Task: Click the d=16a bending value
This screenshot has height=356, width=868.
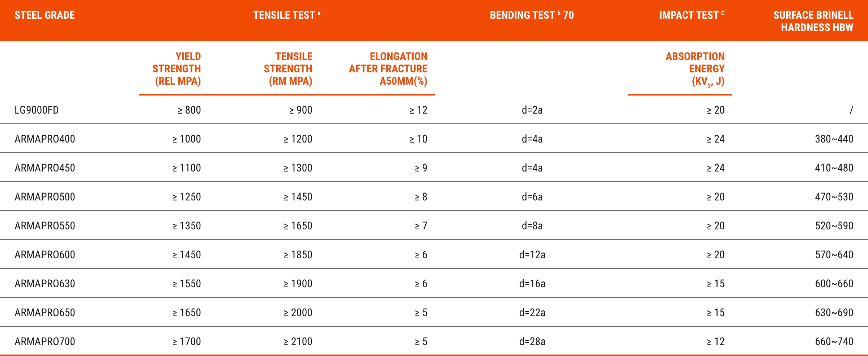Action: pyautogui.click(x=532, y=284)
